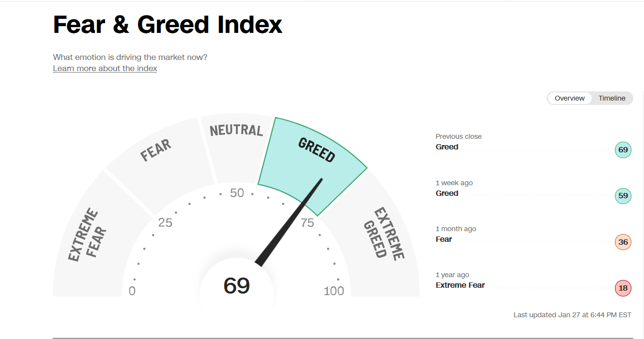Click the Last updated timestamp text

coord(572,315)
